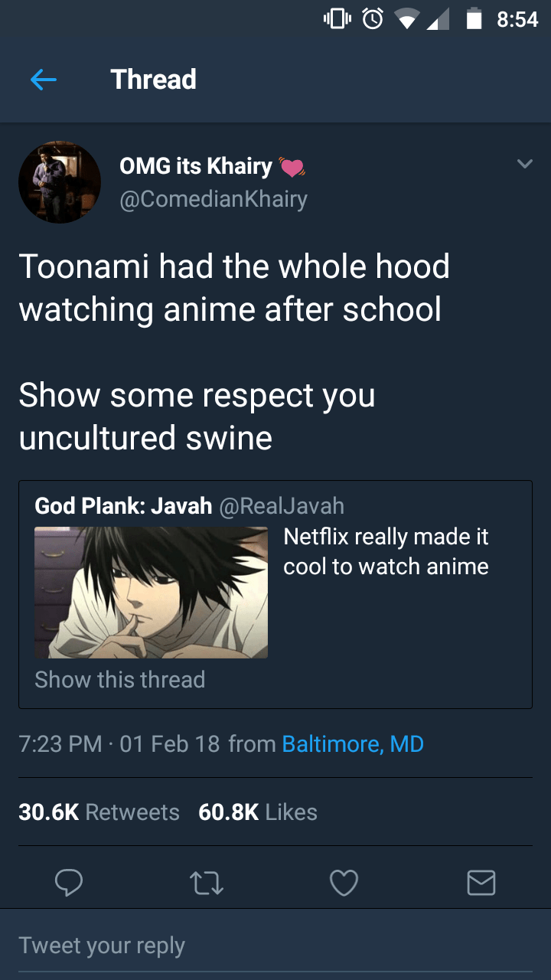
Task: Tap the Wi-Fi status icon
Action: tap(412, 20)
